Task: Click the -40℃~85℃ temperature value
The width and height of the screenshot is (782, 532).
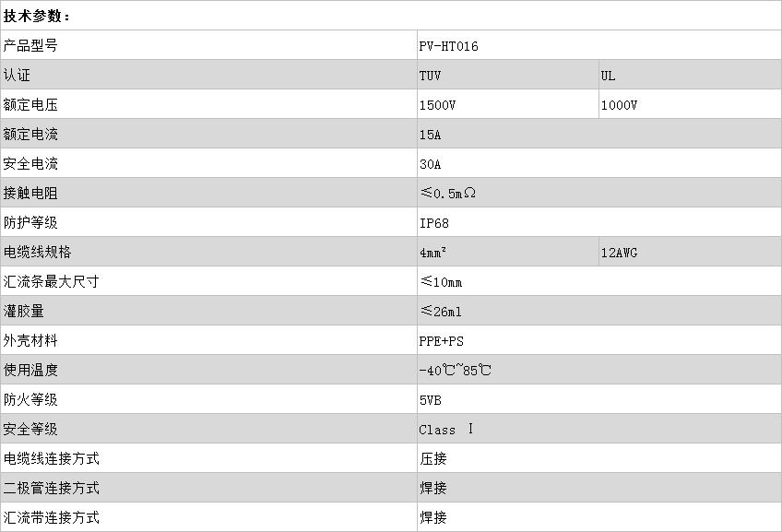Action: 455,371
